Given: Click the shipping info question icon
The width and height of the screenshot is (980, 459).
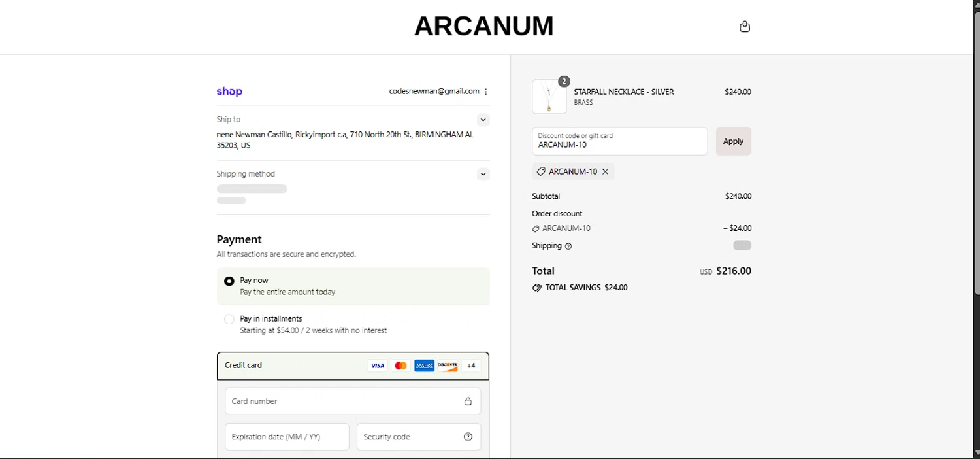Looking at the screenshot, I should [568, 246].
